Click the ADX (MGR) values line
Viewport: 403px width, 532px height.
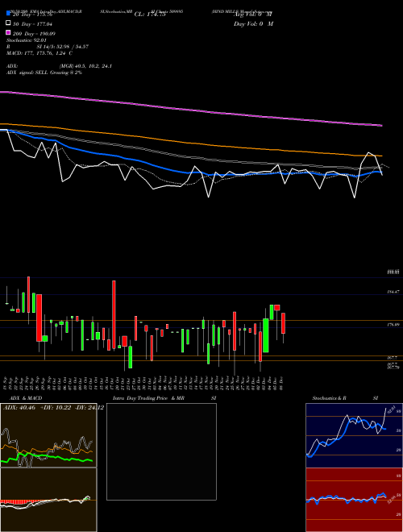pos(59,66)
